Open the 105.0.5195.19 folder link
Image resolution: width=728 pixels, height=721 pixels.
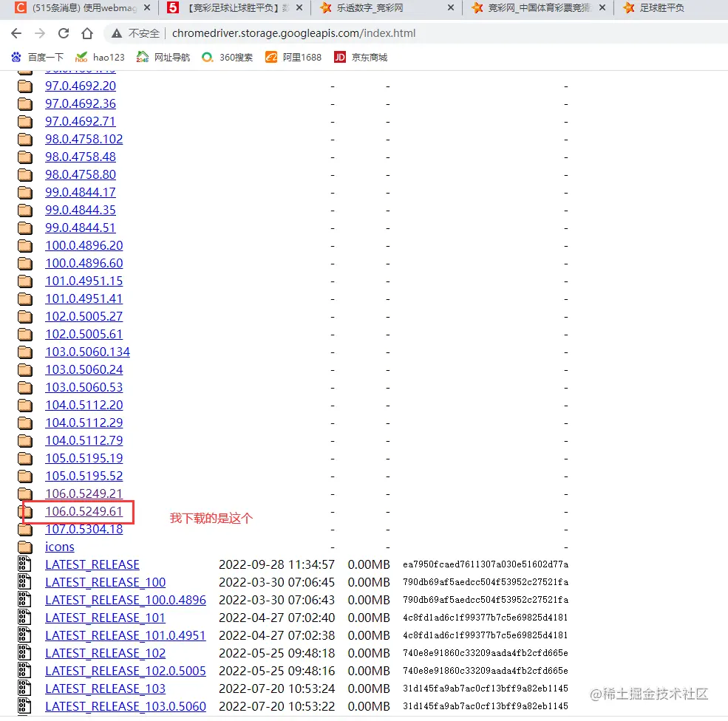[x=84, y=459]
